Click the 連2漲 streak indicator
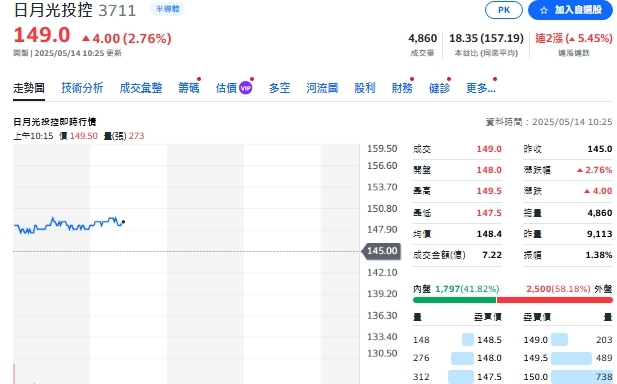 (574, 38)
